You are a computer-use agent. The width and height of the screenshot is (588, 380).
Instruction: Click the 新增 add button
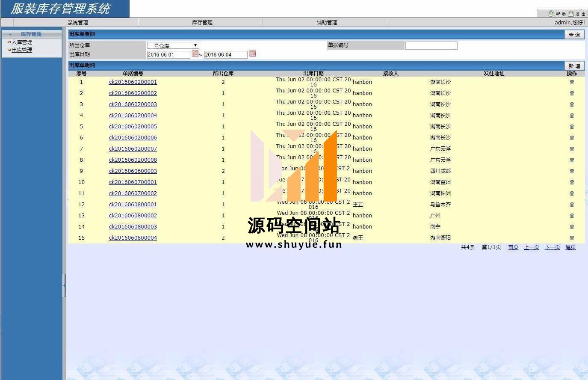coord(574,66)
